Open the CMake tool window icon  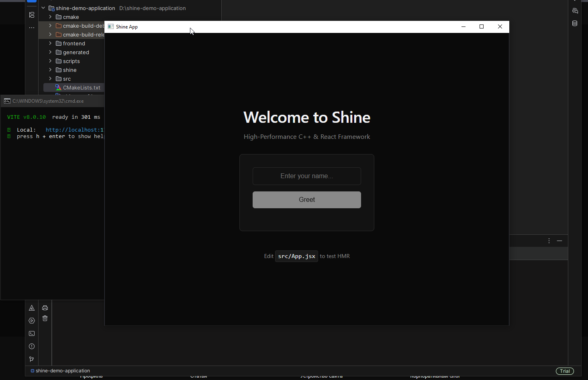[x=32, y=308]
